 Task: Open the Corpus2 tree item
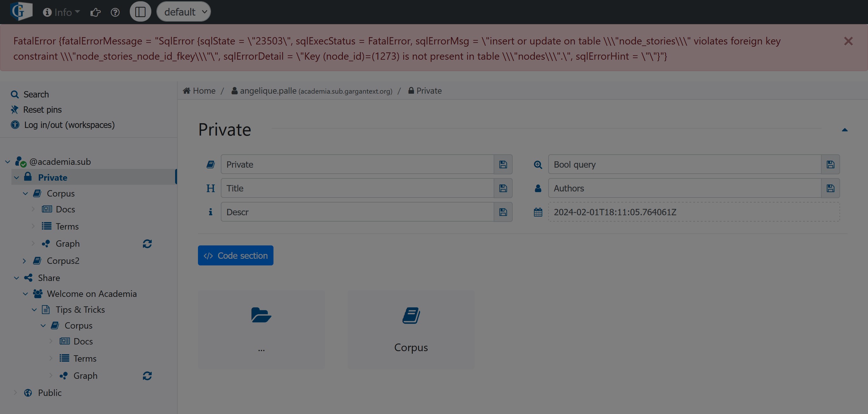coord(63,261)
